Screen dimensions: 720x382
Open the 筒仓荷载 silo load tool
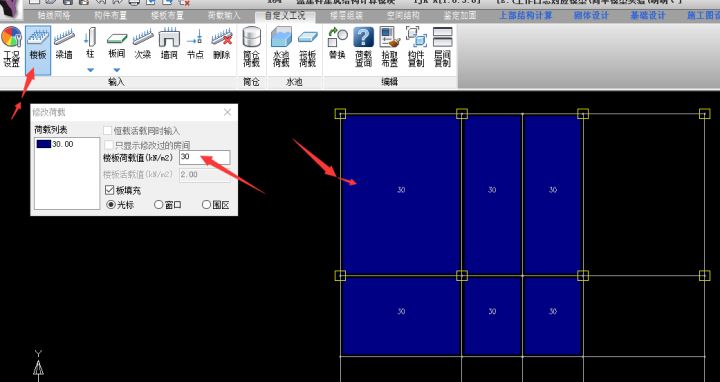tap(251, 47)
